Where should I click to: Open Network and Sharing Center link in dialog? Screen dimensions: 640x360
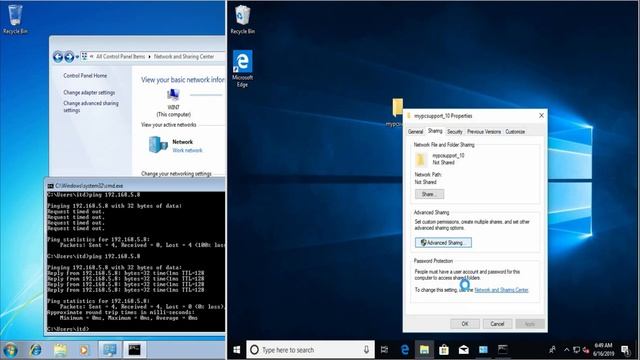click(x=502, y=290)
